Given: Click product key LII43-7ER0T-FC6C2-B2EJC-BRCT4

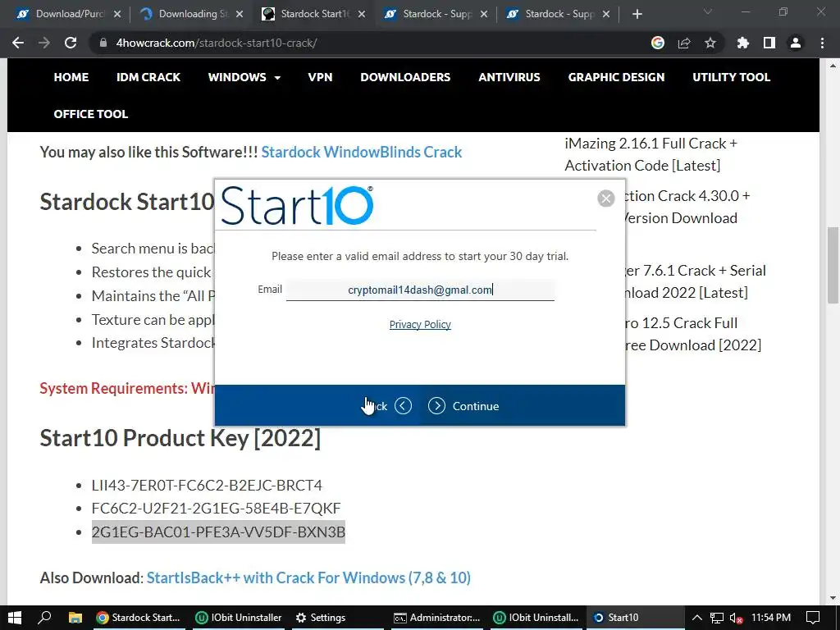Looking at the screenshot, I should coord(207,486).
